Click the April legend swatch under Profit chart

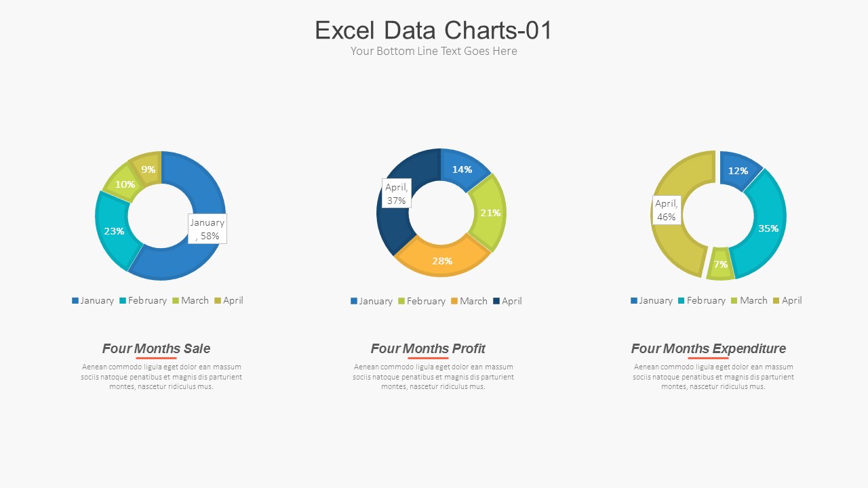pos(496,301)
